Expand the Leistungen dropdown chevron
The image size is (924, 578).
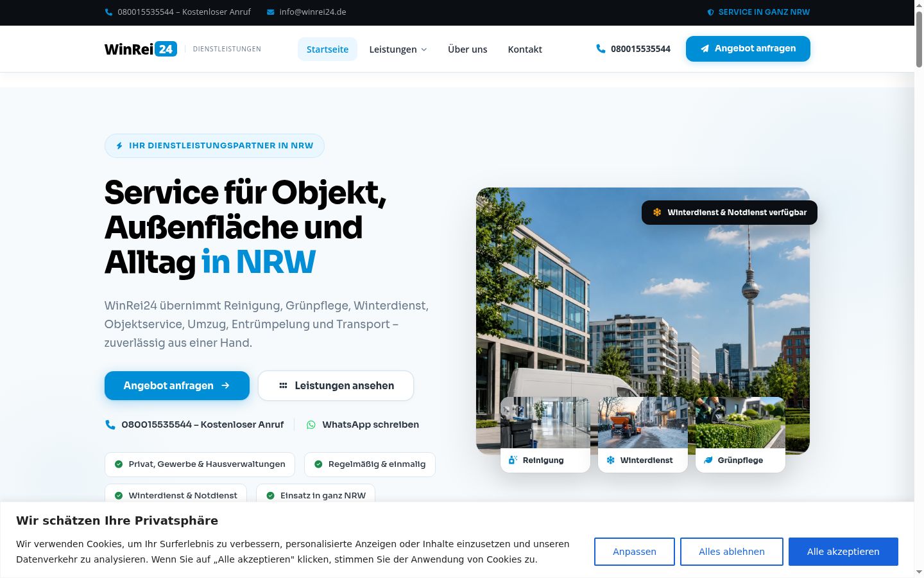click(x=424, y=49)
